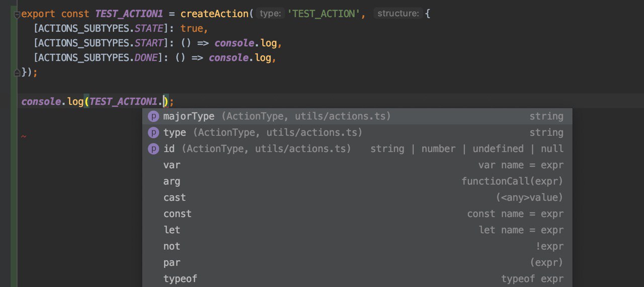Collapse the createAction block with the fold arrow

17,15
